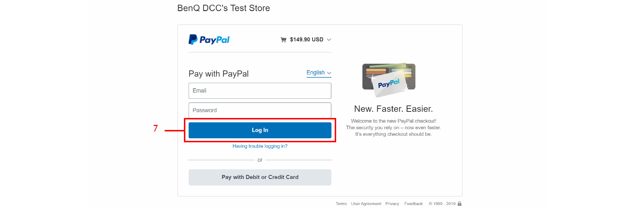
Task: Click the PayPal wallet illustration
Action: [x=389, y=80]
